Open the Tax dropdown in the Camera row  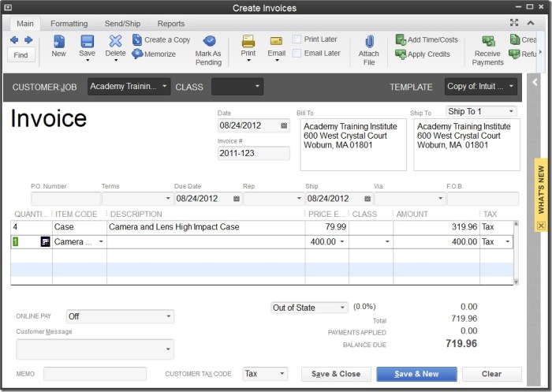[x=507, y=242]
